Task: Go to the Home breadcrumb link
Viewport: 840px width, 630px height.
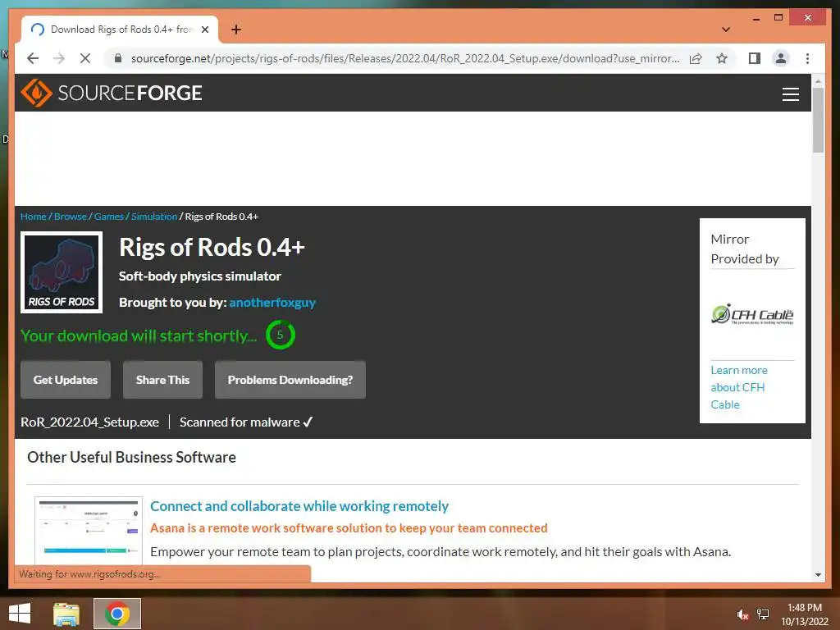Action: coord(33,217)
